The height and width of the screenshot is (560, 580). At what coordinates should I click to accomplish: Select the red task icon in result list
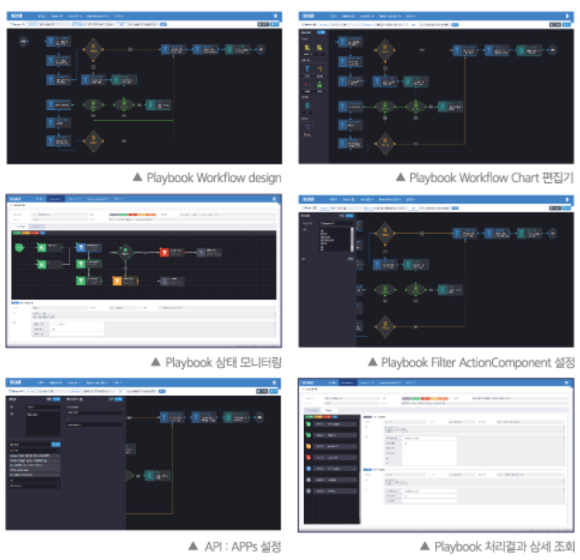308,457
